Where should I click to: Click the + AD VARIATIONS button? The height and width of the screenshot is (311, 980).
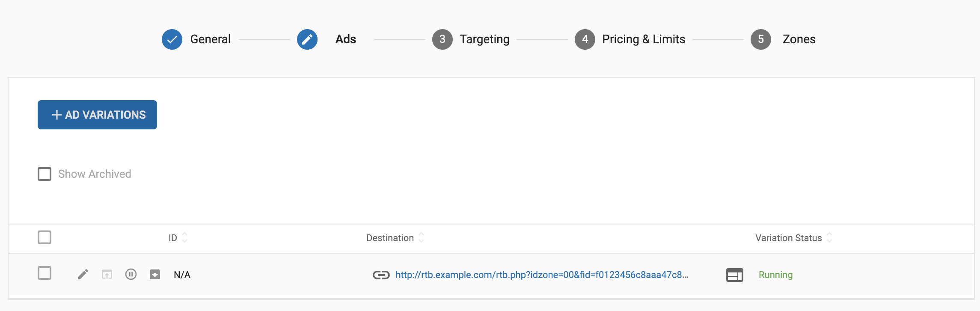[98, 115]
